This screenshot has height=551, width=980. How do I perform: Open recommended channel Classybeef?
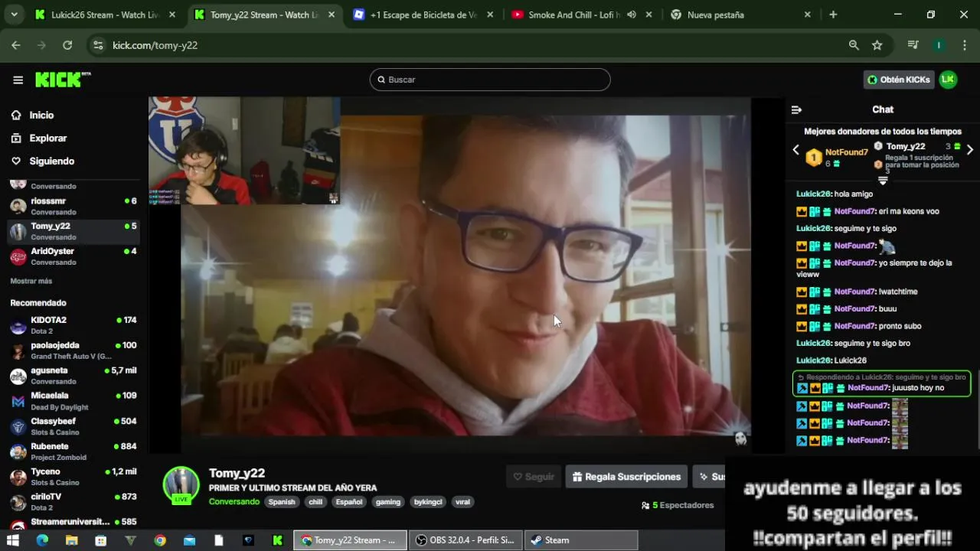pos(73,426)
